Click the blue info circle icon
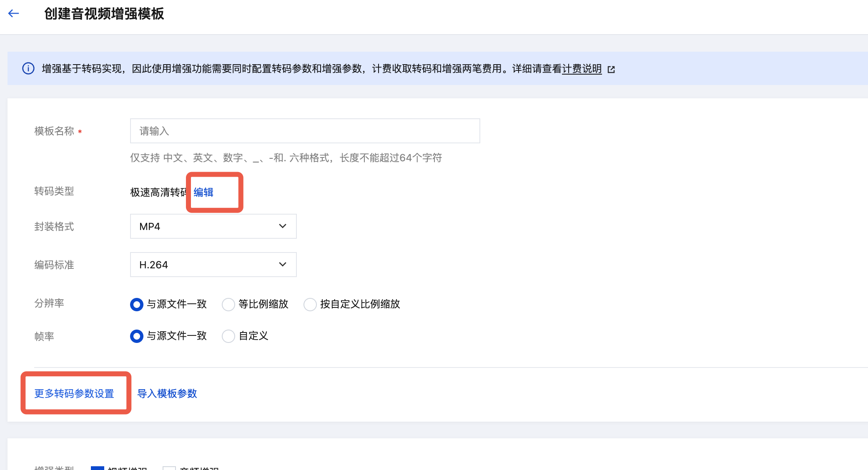The height and width of the screenshot is (470, 868). click(x=28, y=69)
